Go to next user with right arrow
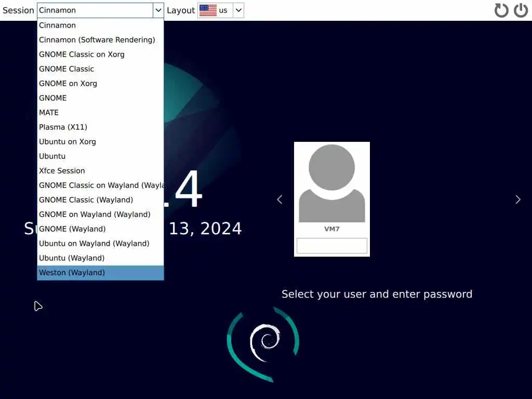This screenshot has height=399, width=532. (x=518, y=199)
